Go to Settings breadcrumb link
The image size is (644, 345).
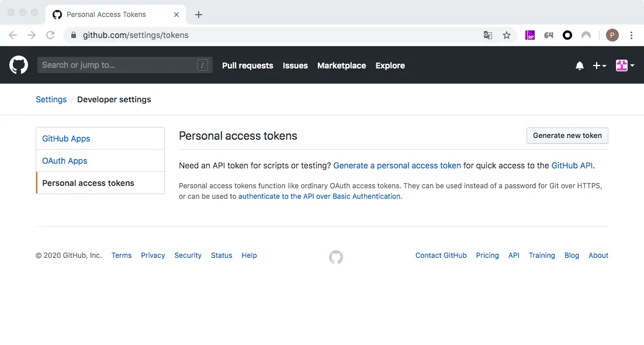[51, 99]
